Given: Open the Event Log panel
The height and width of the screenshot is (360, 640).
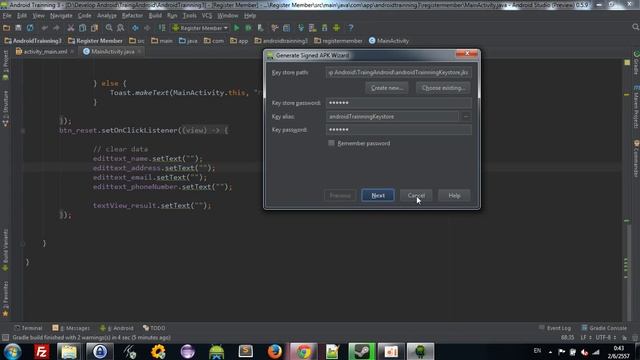Looking at the screenshot, I should (555, 328).
